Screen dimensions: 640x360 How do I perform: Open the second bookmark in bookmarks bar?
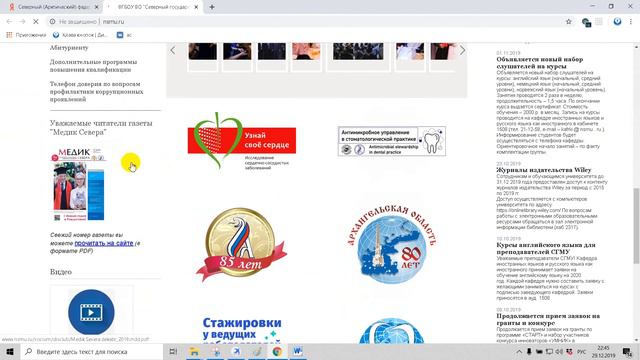coord(80,35)
